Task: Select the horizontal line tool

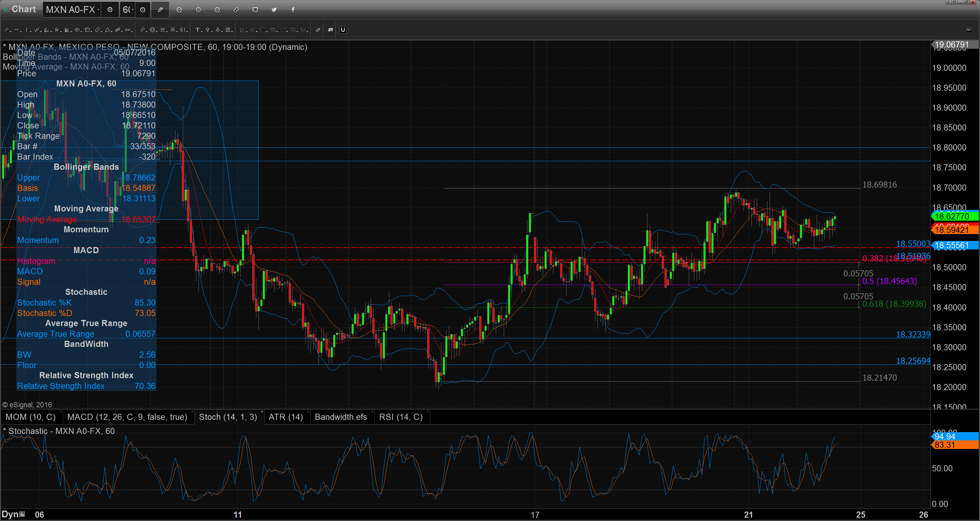Action: coord(16,30)
